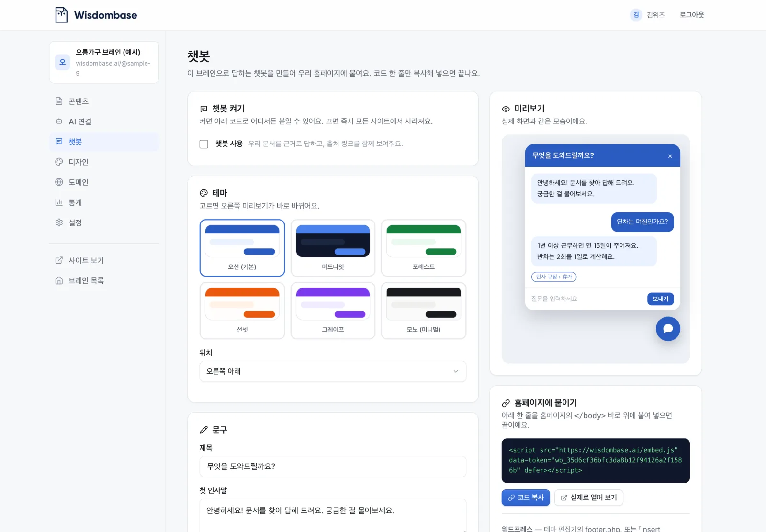Click the 사이트 보기 external link icon
This screenshot has height=532, width=766.
coord(59,260)
